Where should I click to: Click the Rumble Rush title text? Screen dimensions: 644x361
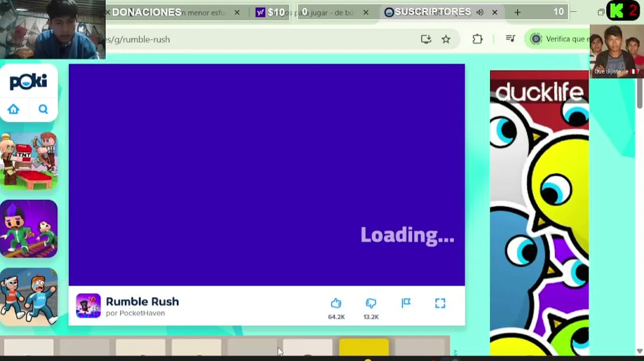click(x=142, y=301)
